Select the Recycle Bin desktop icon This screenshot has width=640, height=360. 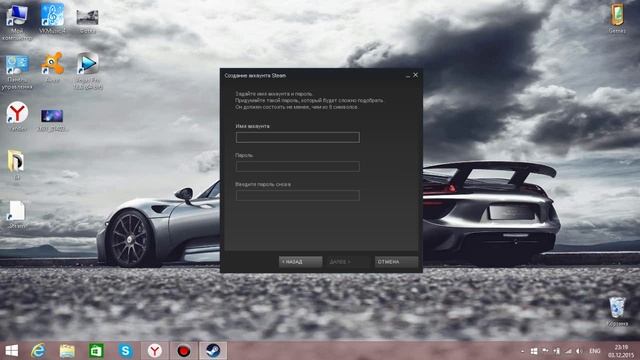click(x=617, y=311)
